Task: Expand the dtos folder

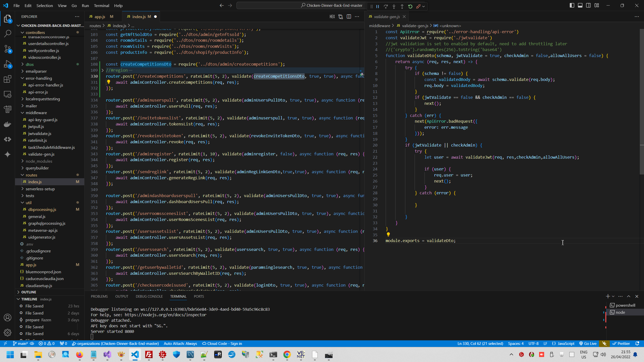Action: pos(29,64)
